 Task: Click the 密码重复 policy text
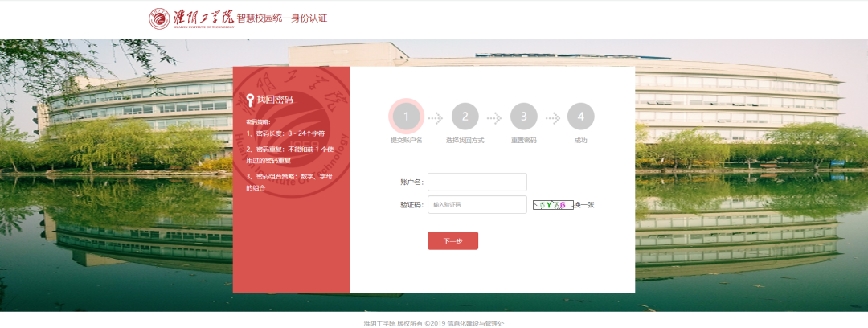pos(291,154)
